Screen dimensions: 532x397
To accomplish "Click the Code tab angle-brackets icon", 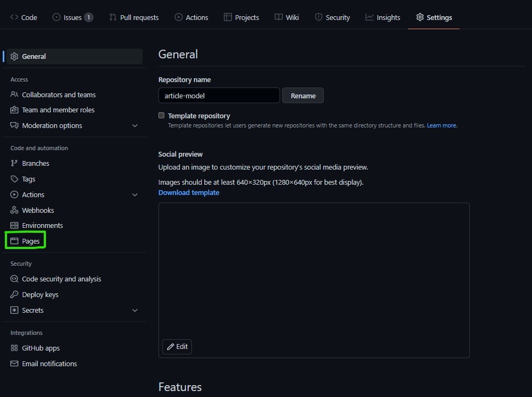I will click(x=14, y=17).
